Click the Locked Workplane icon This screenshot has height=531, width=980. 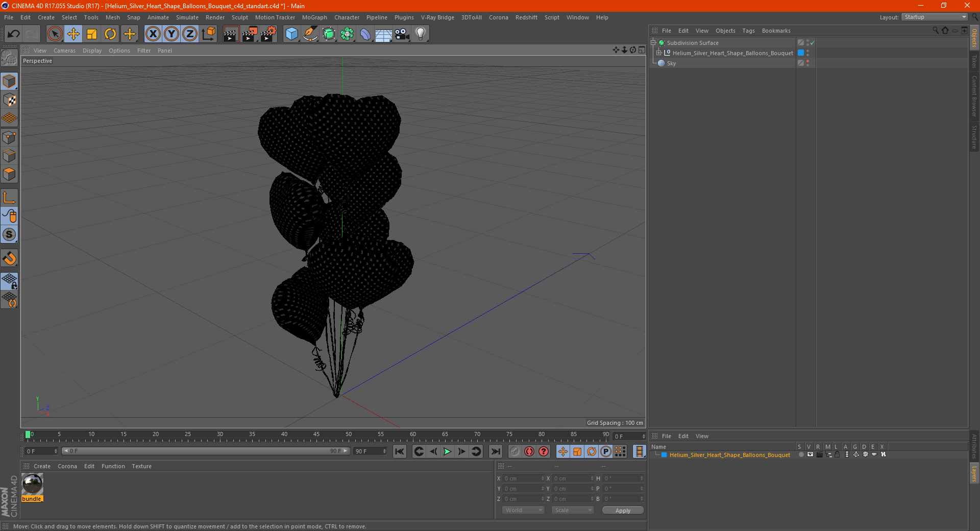9,281
